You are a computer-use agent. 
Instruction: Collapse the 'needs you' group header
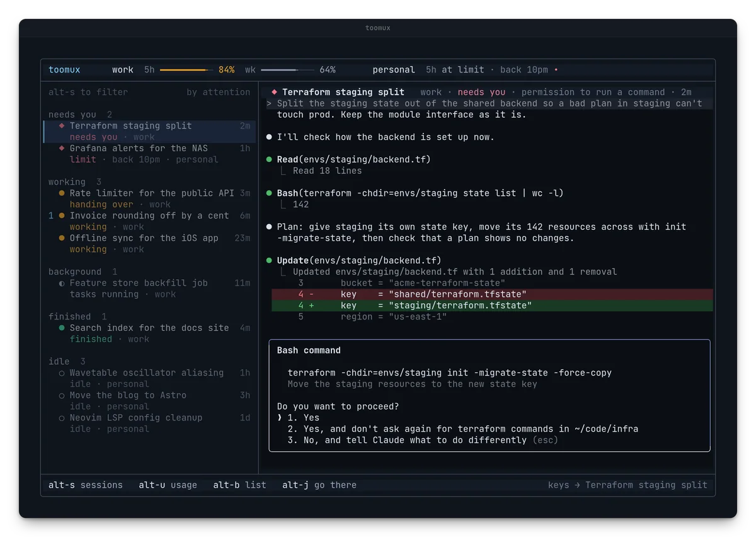80,115
